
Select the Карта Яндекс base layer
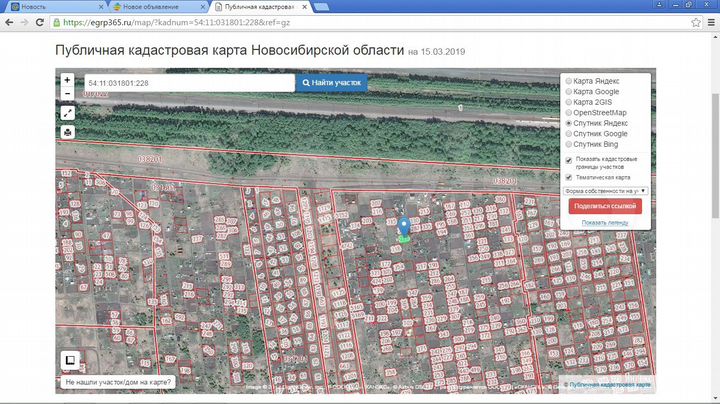(570, 80)
